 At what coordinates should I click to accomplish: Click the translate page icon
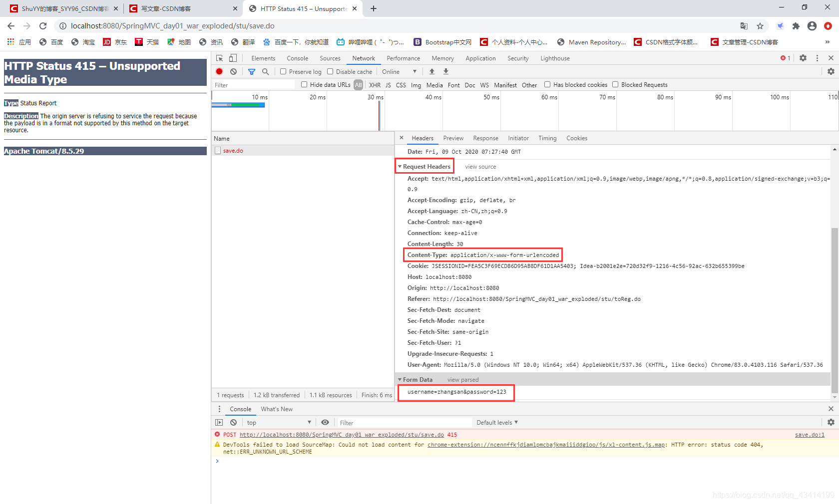744,26
